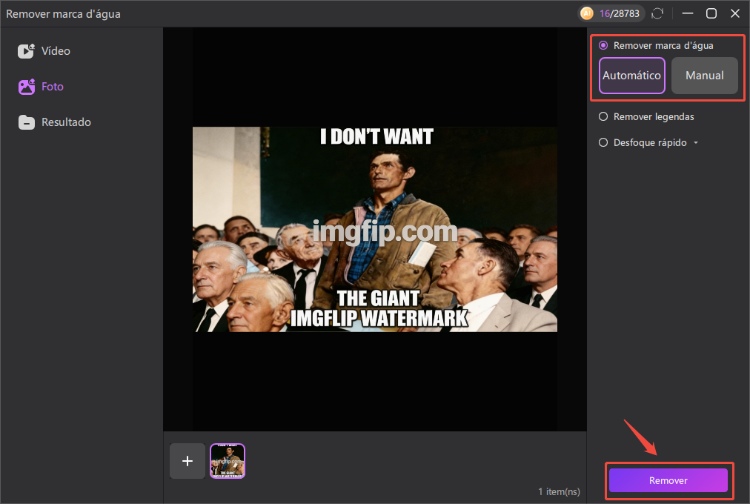Refresh credits with the circular arrows icon
The height and width of the screenshot is (504, 750).
(657, 14)
